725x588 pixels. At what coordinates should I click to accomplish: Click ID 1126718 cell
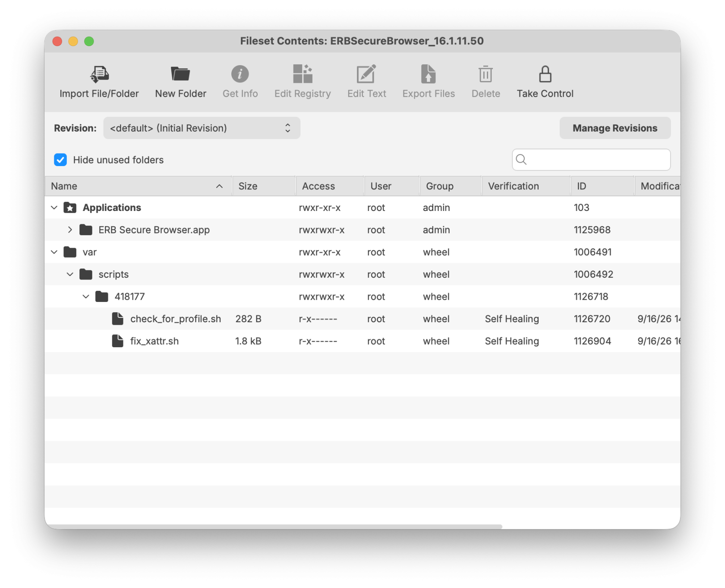click(591, 296)
